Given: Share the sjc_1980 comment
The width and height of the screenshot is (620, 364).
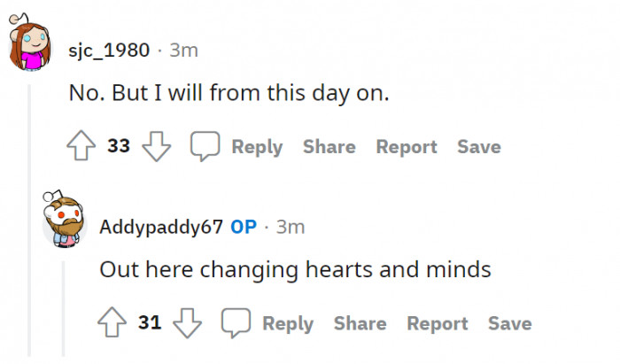Looking at the screenshot, I should click(329, 147).
